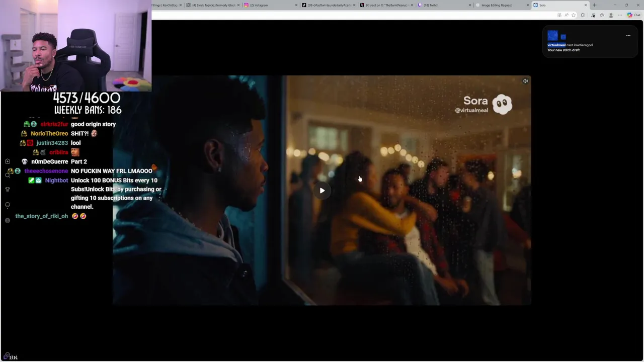
Task: Click chat username justin34283
Action: click(x=52, y=143)
